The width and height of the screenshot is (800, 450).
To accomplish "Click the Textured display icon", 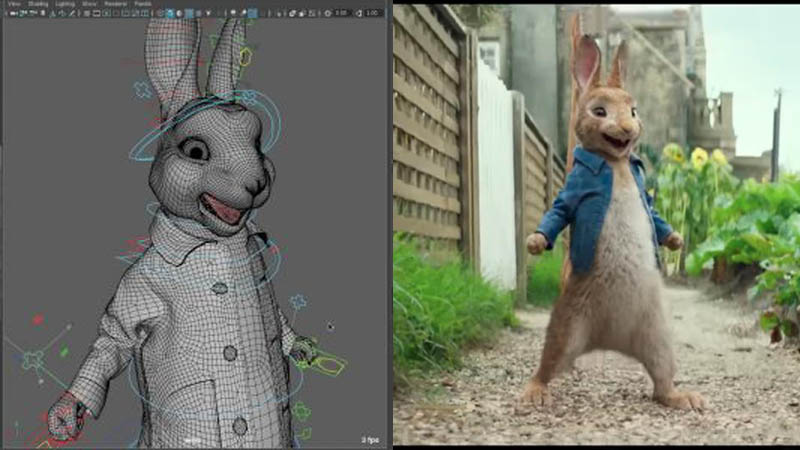I will pyautogui.click(x=198, y=13).
